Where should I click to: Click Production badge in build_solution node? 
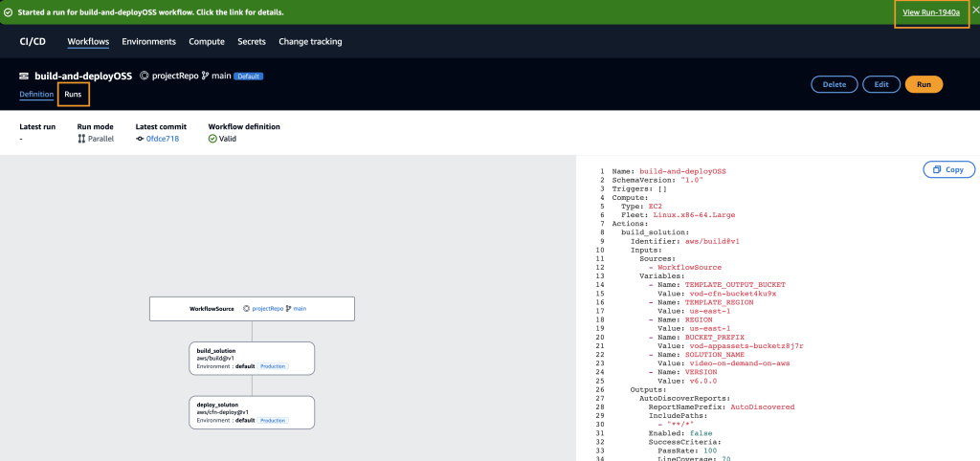pos(273,366)
